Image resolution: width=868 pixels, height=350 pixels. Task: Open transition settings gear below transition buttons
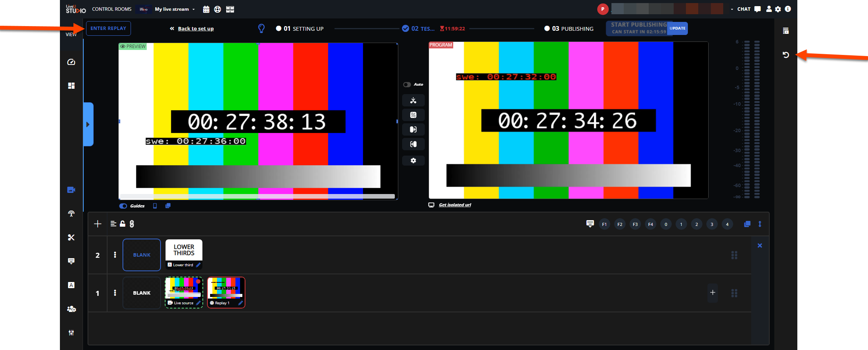pyautogui.click(x=413, y=161)
